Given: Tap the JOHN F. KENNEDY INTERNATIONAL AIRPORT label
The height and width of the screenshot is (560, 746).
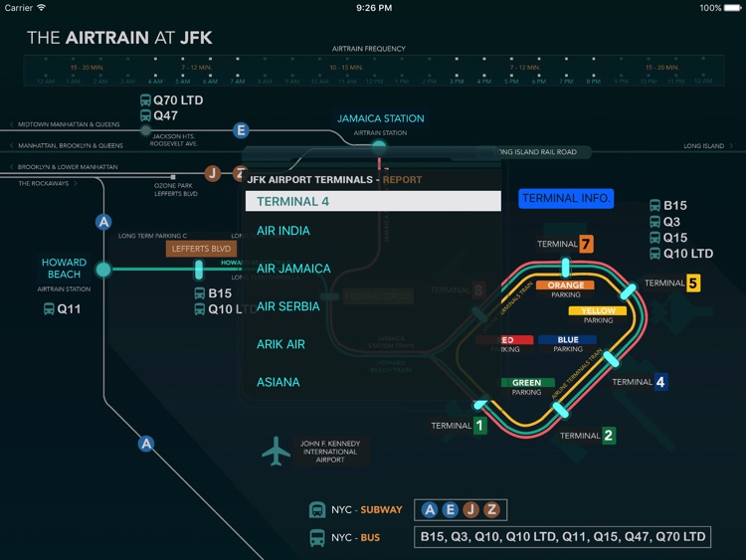Looking at the screenshot, I should pyautogui.click(x=329, y=452).
